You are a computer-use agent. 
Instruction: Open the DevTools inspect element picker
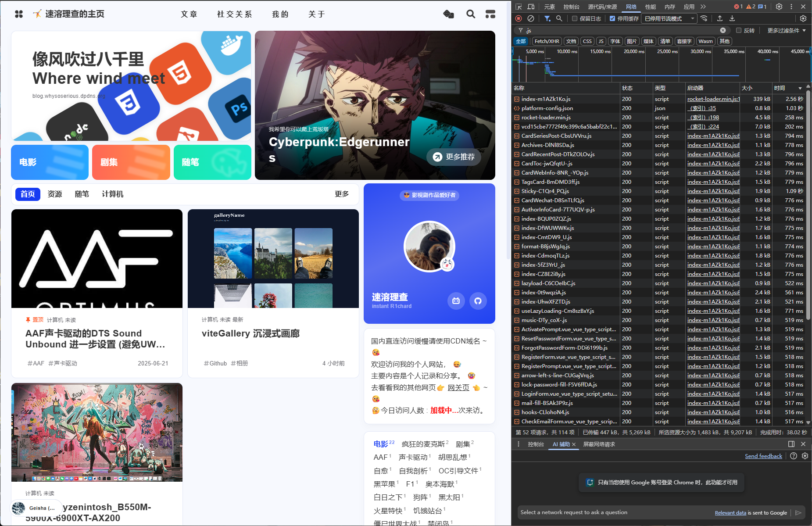(519, 7)
